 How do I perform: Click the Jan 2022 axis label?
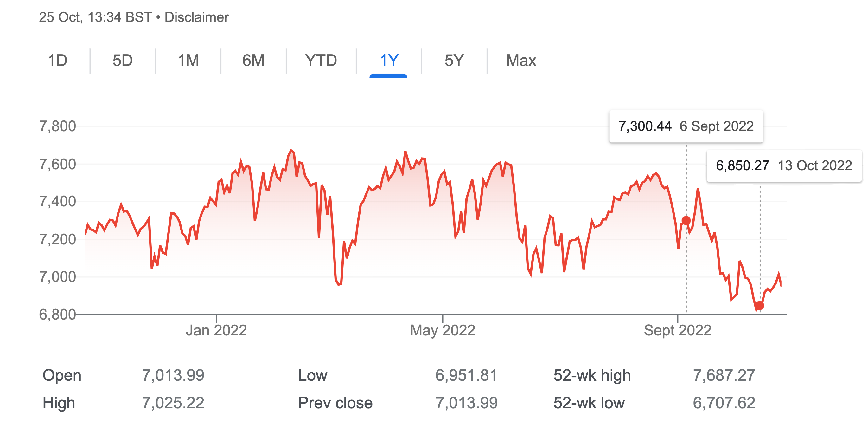click(x=216, y=330)
